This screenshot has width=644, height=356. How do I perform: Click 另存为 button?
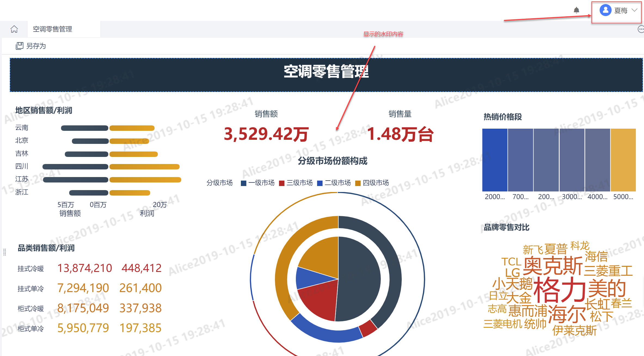click(36, 46)
